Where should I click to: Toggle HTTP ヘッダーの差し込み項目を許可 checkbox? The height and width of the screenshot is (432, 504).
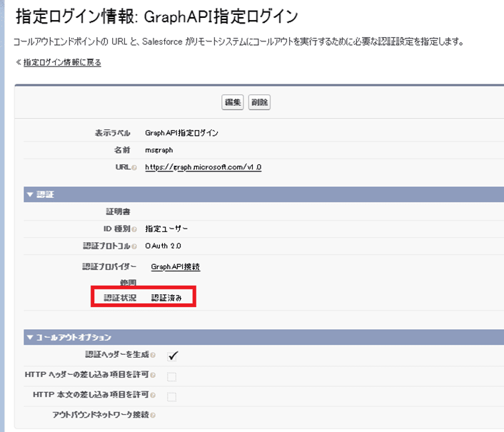pyautogui.click(x=171, y=377)
